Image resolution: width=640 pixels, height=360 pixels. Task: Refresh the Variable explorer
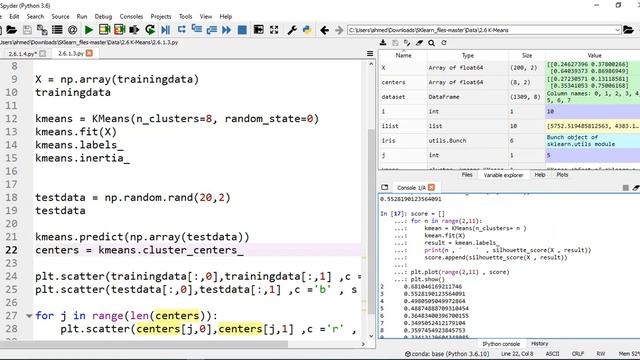pyautogui.click(x=444, y=42)
